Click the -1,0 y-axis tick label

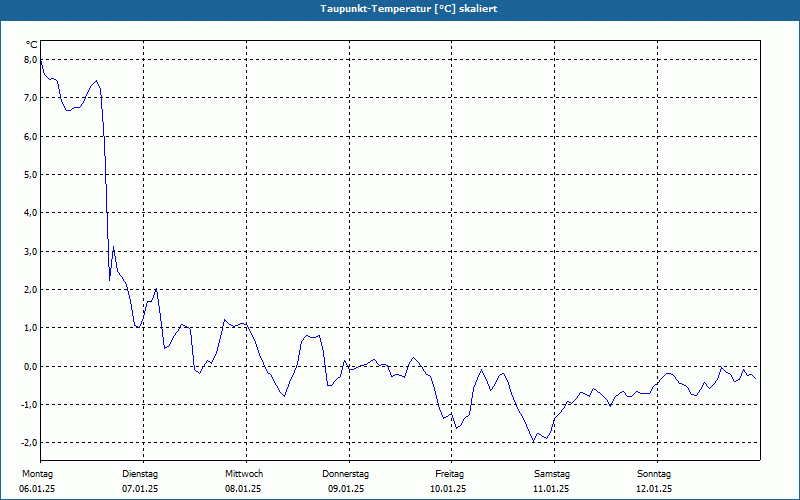[x=29, y=405]
